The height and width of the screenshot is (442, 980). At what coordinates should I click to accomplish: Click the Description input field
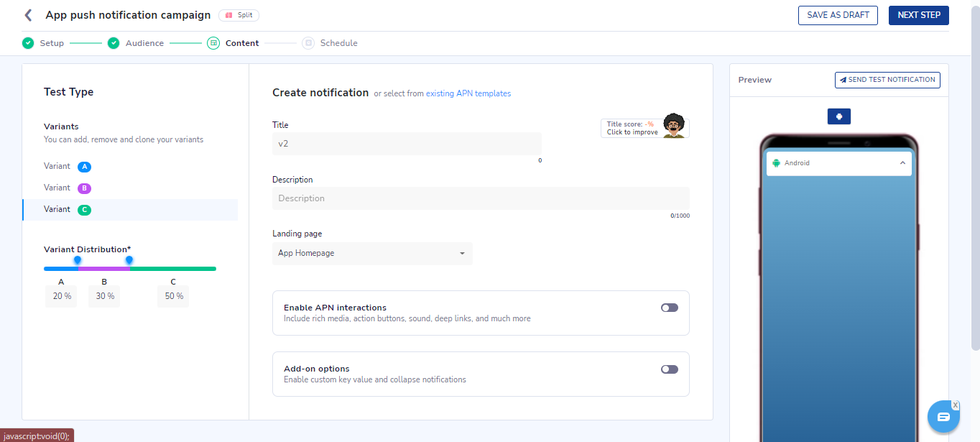point(481,198)
